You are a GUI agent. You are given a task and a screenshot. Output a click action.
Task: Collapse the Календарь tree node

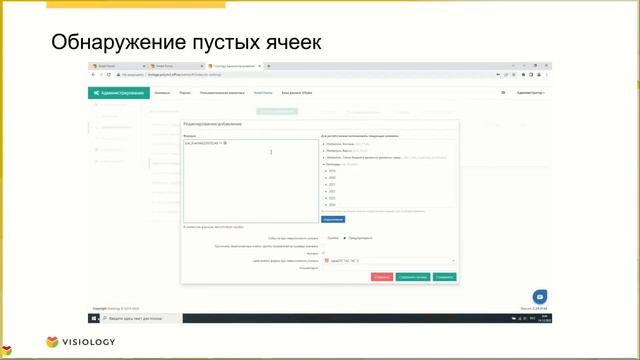point(324,164)
